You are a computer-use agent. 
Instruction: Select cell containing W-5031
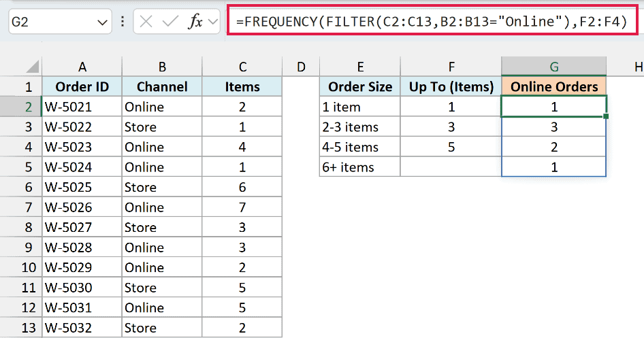pyautogui.click(x=82, y=307)
